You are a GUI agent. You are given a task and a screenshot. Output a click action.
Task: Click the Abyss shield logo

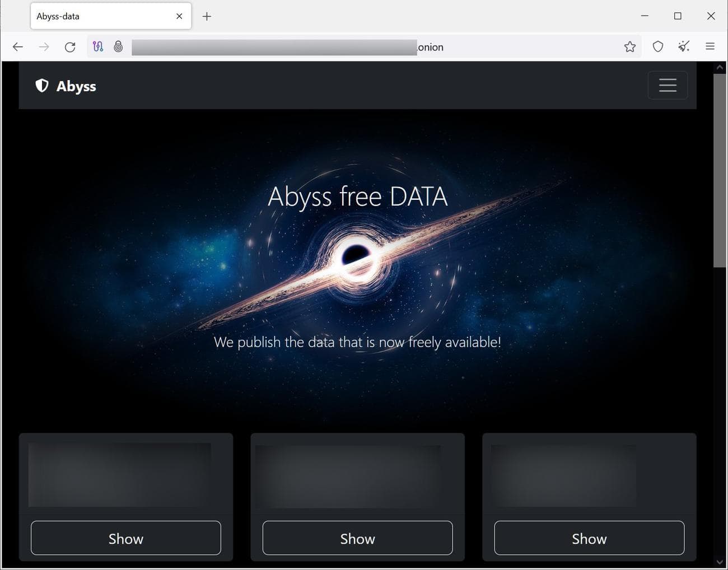41,86
